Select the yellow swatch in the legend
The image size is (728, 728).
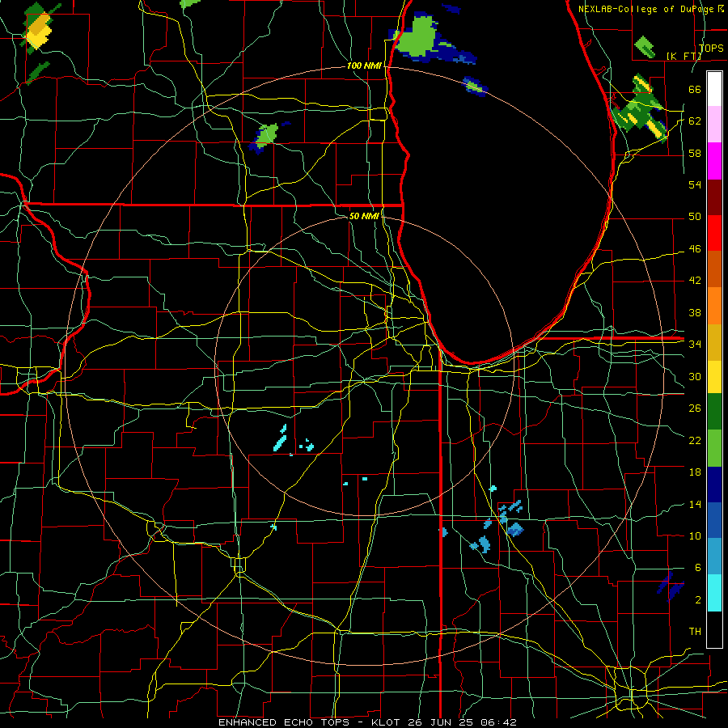click(714, 376)
